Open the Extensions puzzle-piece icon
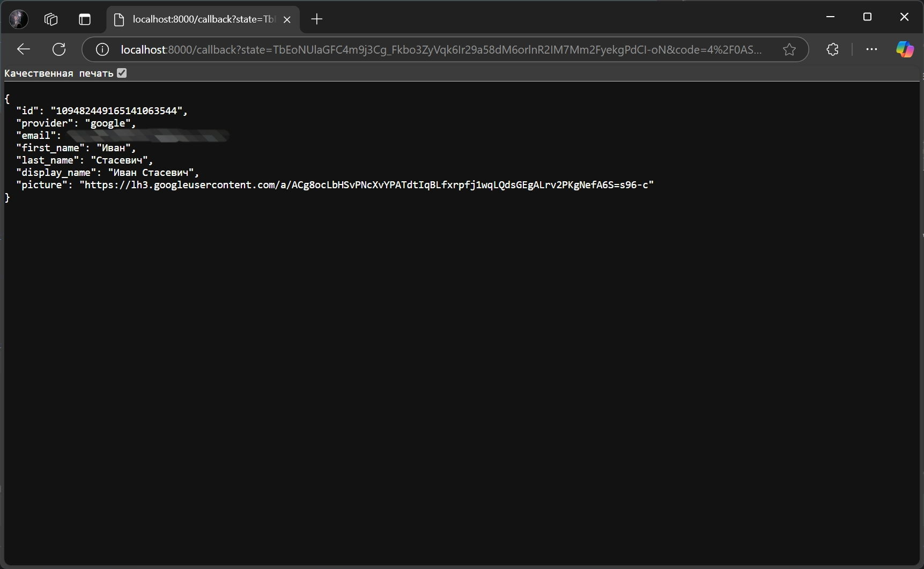924x569 pixels. 833,49
